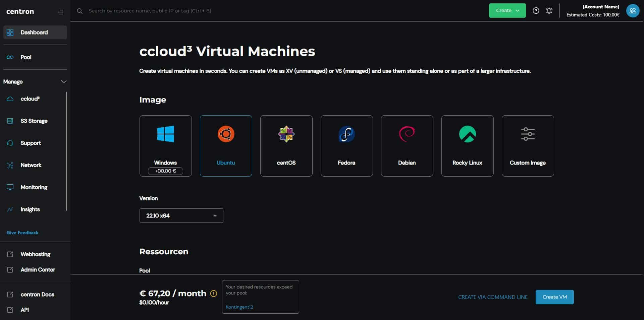Click the Give Feedback link

pyautogui.click(x=22, y=233)
